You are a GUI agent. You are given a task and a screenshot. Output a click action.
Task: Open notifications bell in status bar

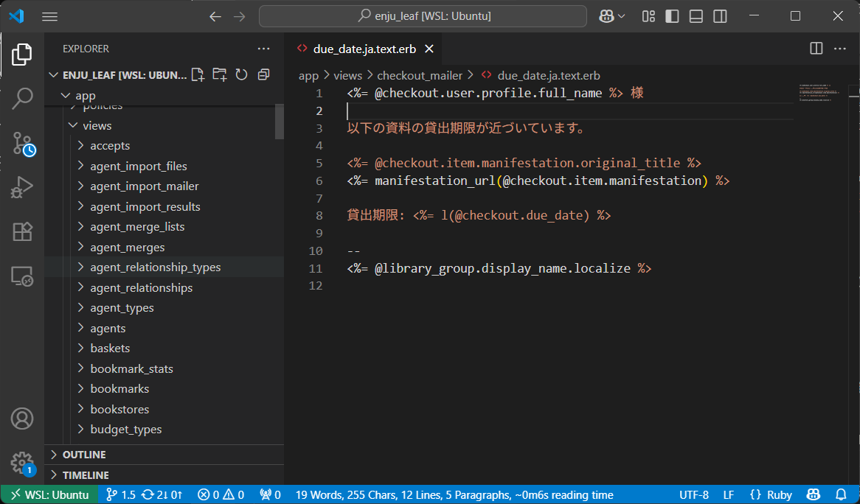tap(841, 494)
